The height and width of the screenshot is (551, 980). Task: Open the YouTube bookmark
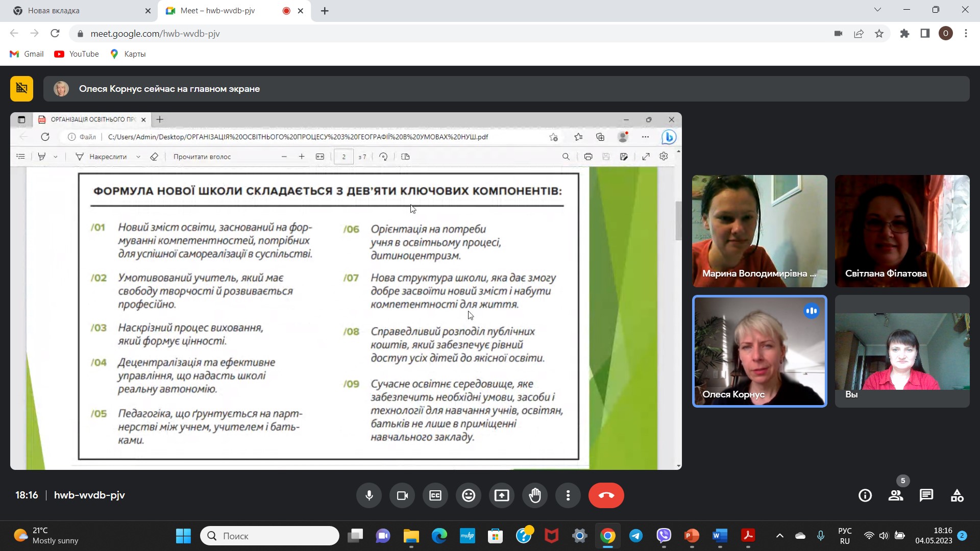(x=77, y=54)
